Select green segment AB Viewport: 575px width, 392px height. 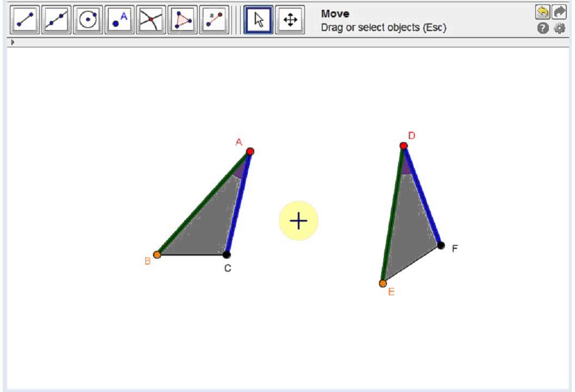click(204, 203)
